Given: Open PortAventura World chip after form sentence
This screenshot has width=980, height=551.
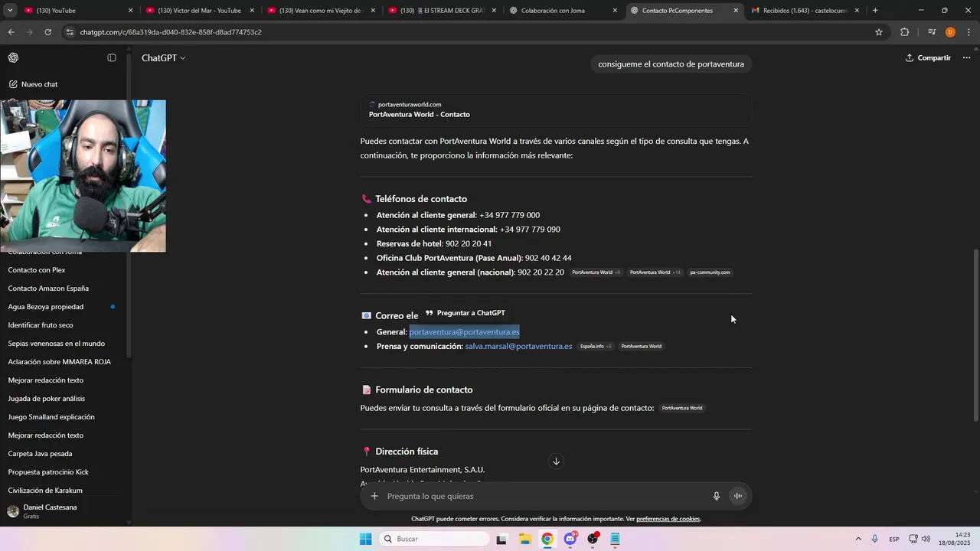Looking at the screenshot, I should pyautogui.click(x=681, y=409).
